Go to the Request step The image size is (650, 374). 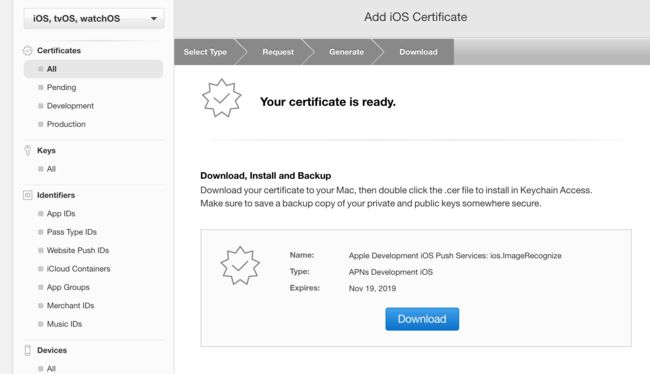(x=278, y=52)
